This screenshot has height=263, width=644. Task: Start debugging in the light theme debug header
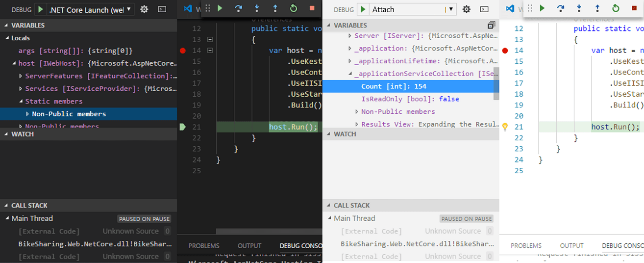coord(363,9)
